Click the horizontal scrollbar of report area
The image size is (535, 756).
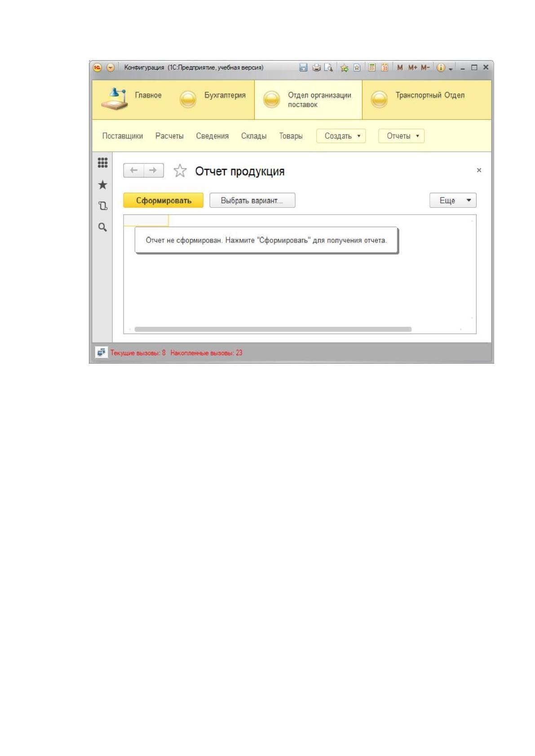coord(273,329)
